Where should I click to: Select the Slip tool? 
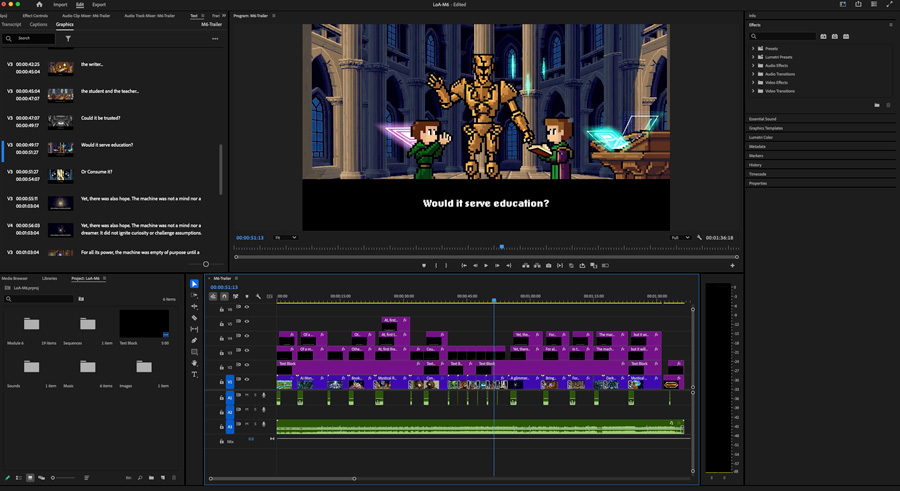tap(195, 329)
